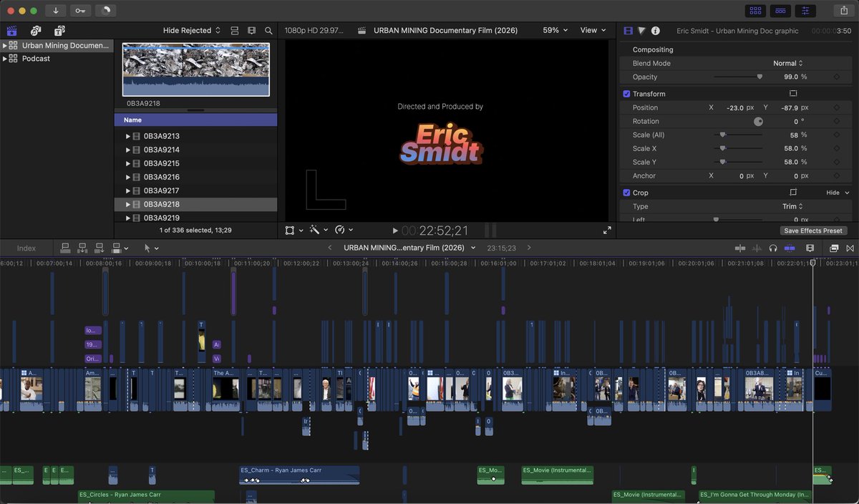Reset the Transform section frame icon

pyautogui.click(x=793, y=94)
